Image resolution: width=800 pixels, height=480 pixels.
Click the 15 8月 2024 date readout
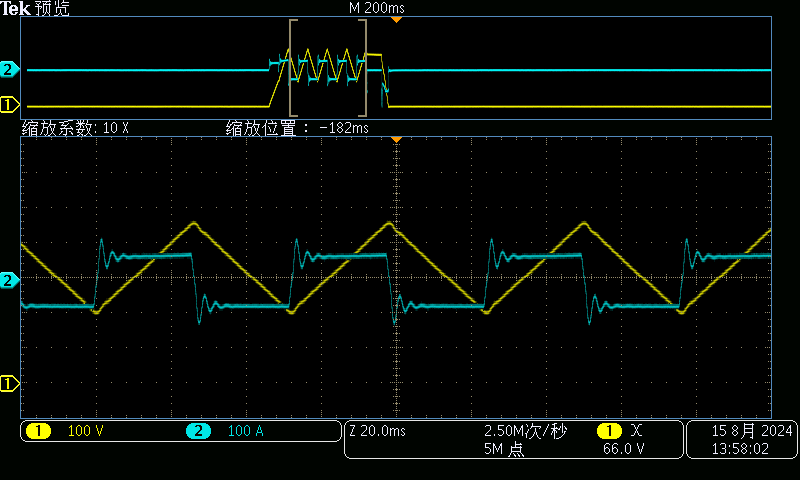752,431
